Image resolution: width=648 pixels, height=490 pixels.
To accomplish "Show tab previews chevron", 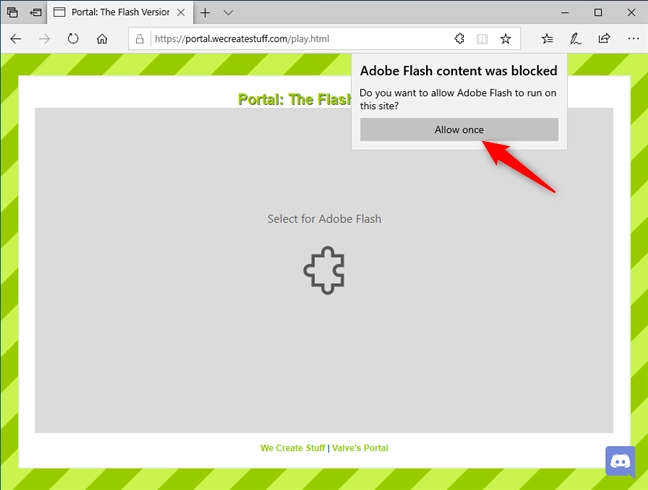I will pos(228,12).
